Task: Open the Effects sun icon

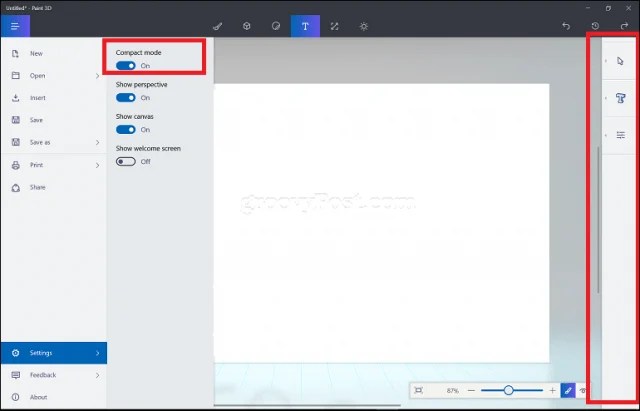Action: pos(364,26)
